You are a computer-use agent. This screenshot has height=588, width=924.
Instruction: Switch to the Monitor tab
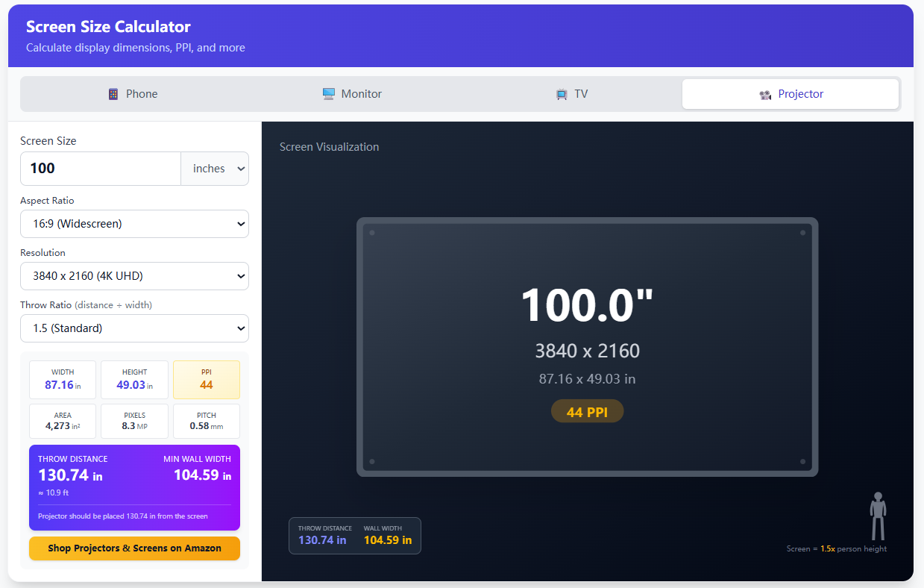point(352,93)
